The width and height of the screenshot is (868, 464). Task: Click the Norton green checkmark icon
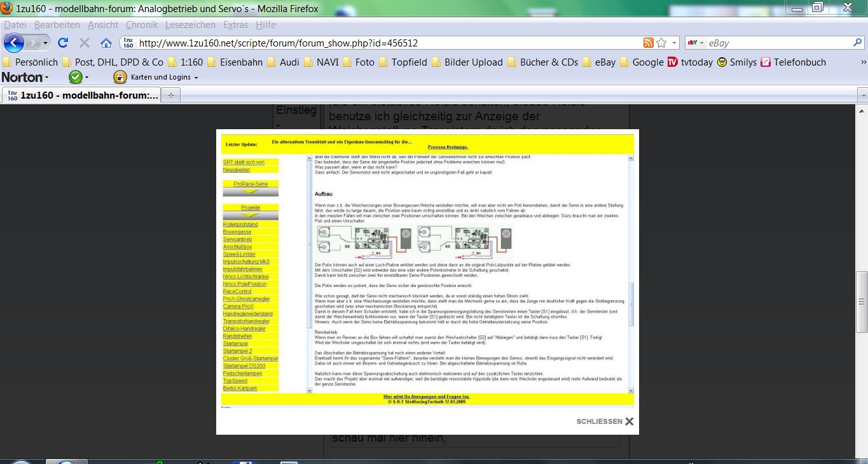pyautogui.click(x=75, y=77)
